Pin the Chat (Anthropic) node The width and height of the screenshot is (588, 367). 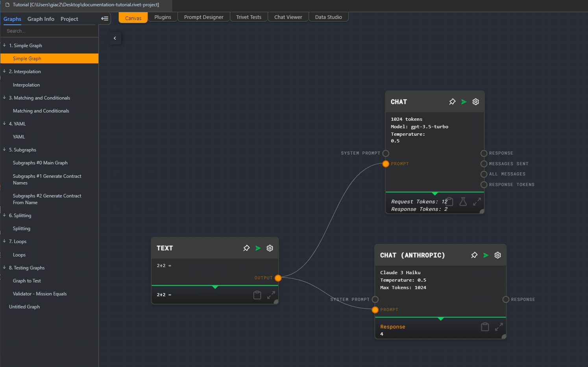pos(474,255)
